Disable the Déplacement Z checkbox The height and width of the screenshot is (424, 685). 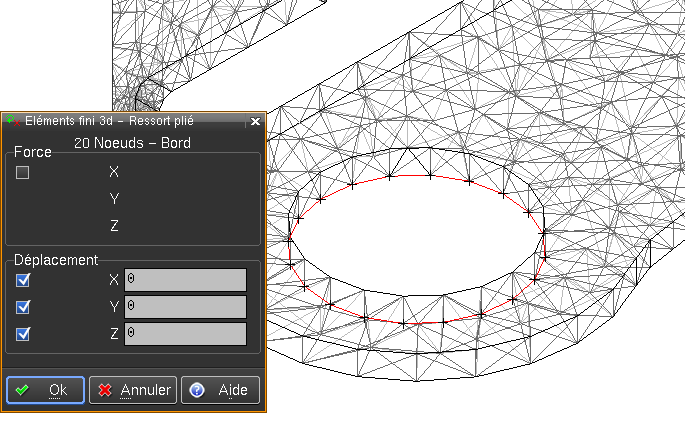pyautogui.click(x=23, y=334)
